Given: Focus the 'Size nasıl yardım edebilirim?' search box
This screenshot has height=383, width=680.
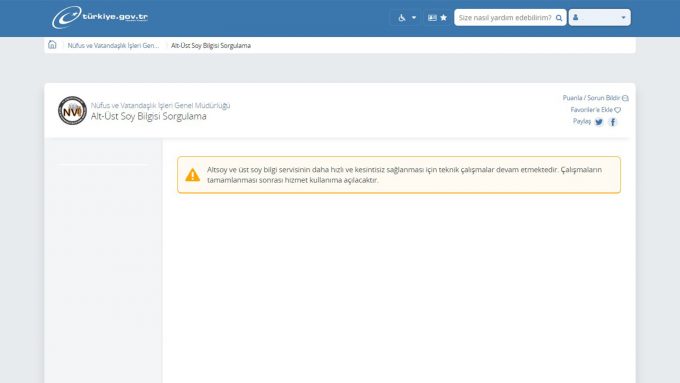Looking at the screenshot, I should (505, 18).
